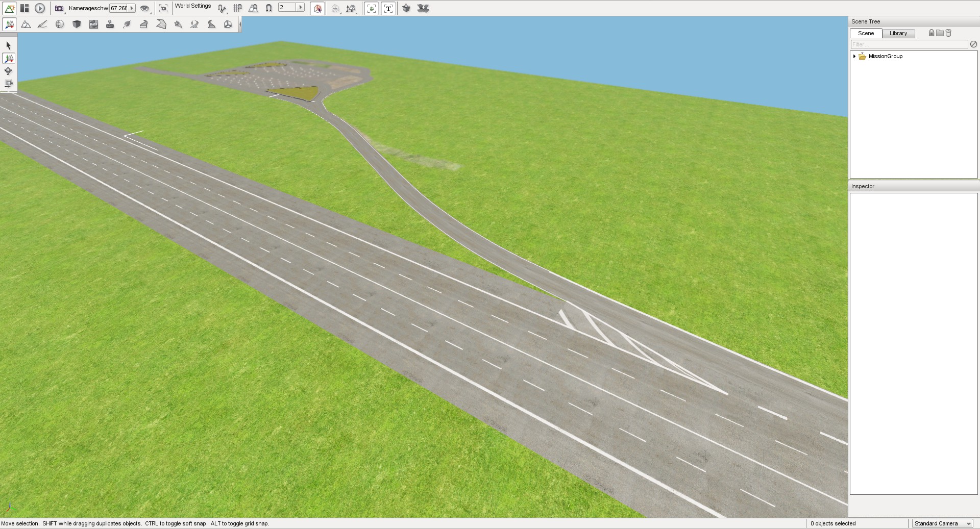Select the Decal Editor stamp tool
Viewport: 980px width, 529px height.
pyautogui.click(x=110, y=24)
